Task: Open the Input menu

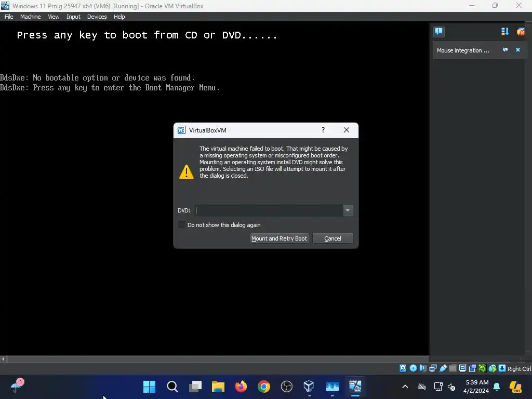Action: [73, 17]
